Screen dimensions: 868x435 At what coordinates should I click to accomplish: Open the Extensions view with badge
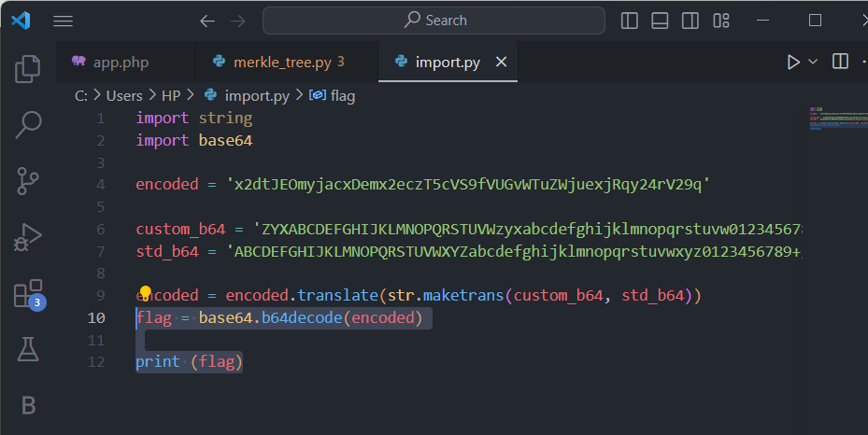click(29, 294)
